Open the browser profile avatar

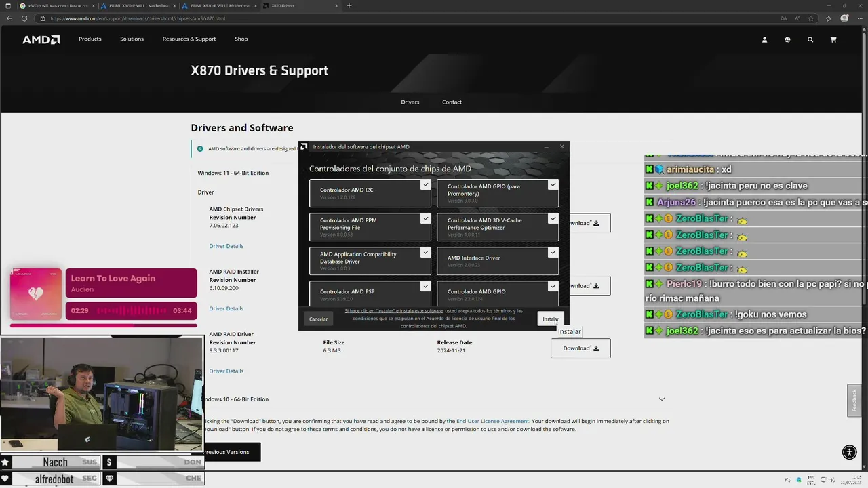tap(844, 18)
